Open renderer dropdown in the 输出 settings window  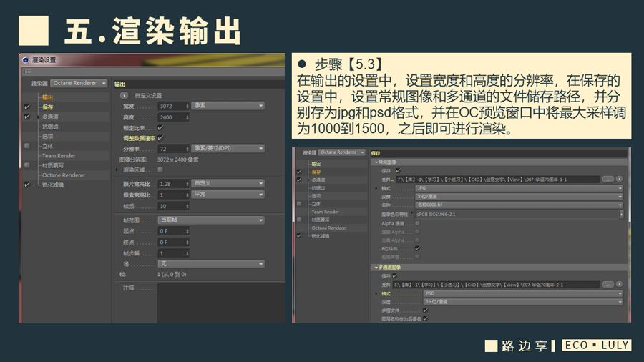pos(79,83)
